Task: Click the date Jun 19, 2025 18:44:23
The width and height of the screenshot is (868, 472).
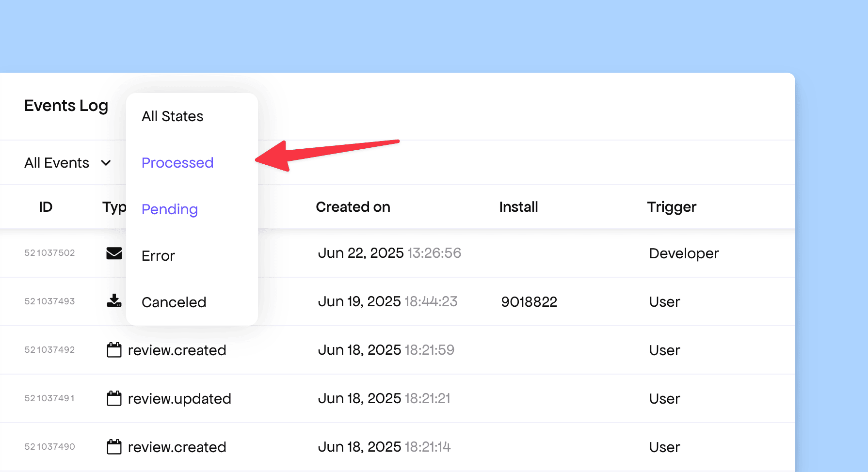Action: coord(388,301)
